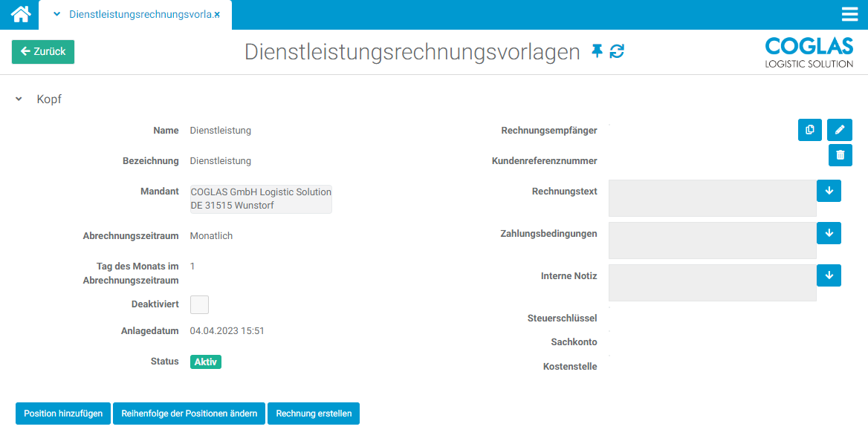Close the Dienstleistungsrechnungsvorlagen tab via x
Image resolution: width=868 pixels, height=438 pixels.
point(217,15)
